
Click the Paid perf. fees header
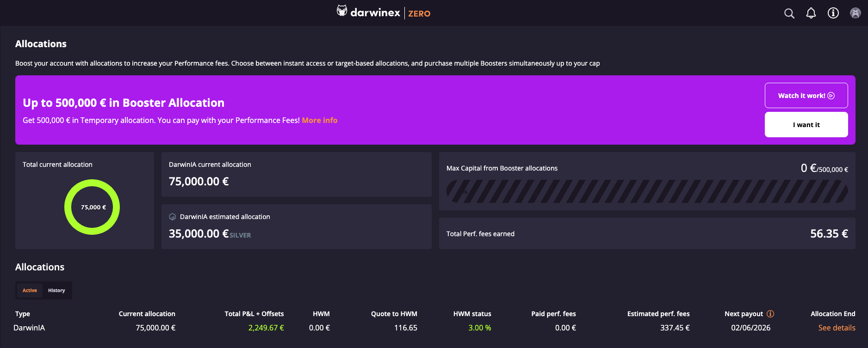tap(553, 314)
